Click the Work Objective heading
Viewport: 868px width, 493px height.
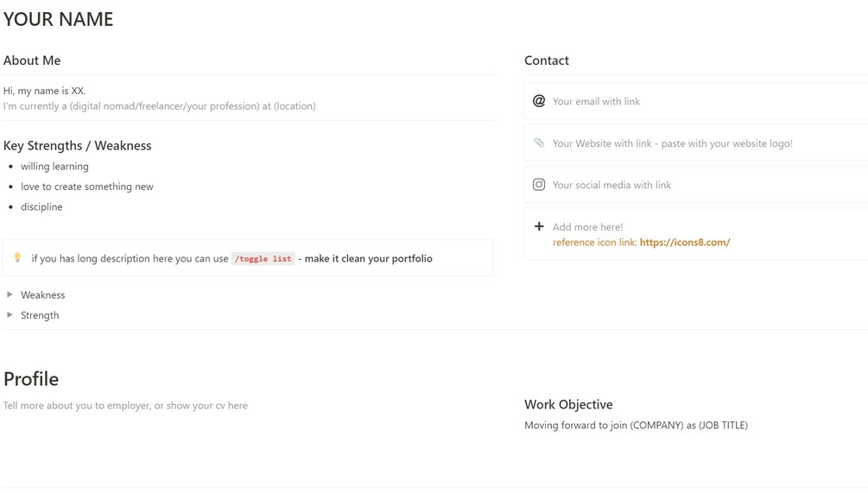(568, 404)
